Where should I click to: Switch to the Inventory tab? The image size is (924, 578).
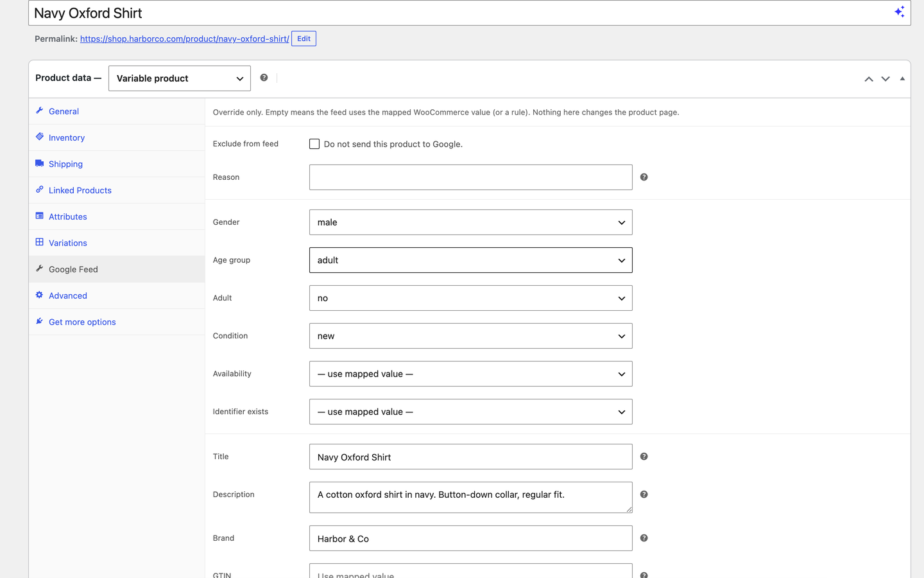[x=117, y=137]
